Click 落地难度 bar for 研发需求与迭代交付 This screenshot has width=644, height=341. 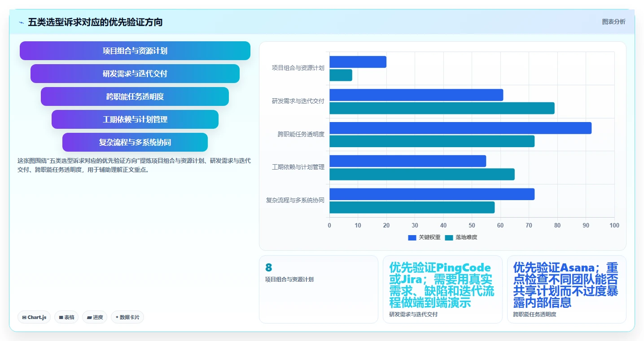point(442,108)
